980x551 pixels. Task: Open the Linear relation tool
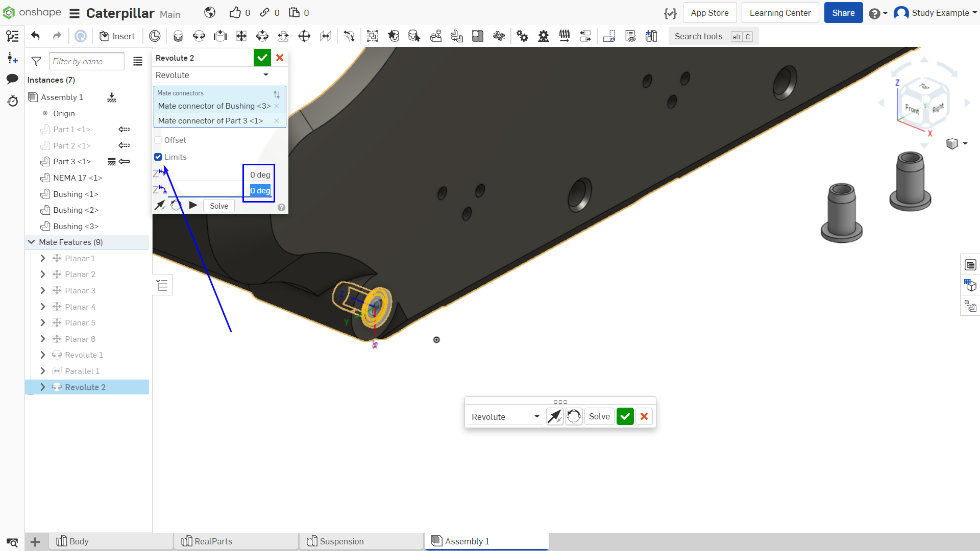pyautogui.click(x=585, y=36)
